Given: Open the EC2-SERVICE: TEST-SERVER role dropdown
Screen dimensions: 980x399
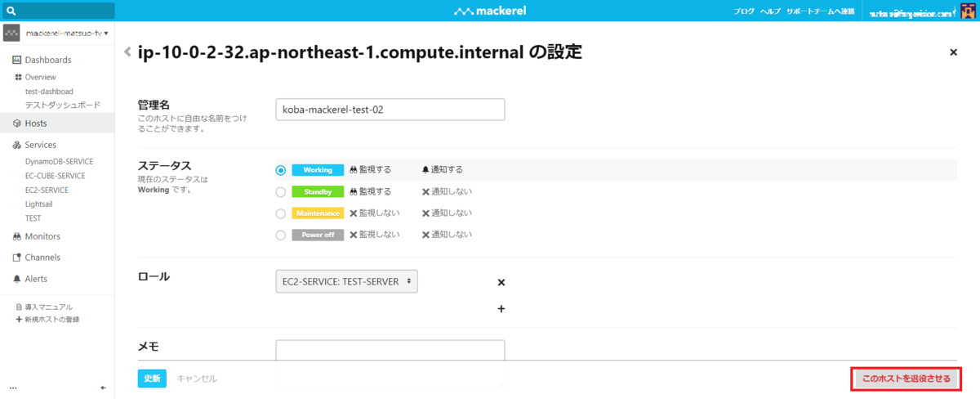Looking at the screenshot, I should point(347,281).
